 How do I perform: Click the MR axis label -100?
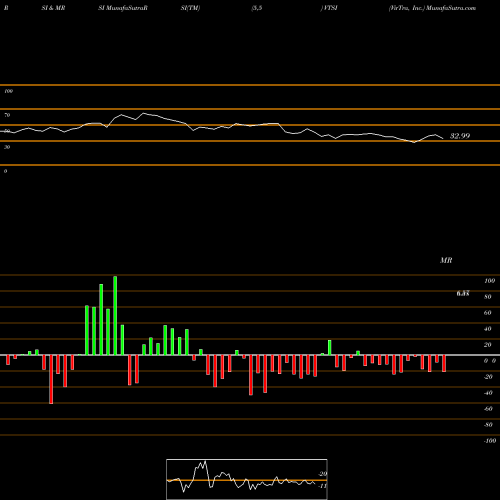pos(489,441)
